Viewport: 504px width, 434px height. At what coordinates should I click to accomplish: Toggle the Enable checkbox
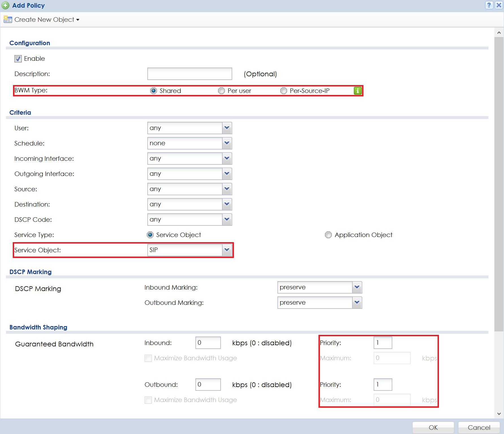tap(18, 59)
